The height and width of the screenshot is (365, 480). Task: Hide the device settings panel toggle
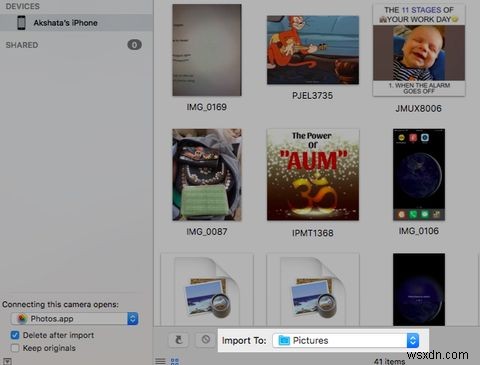pyautogui.click(x=7, y=361)
